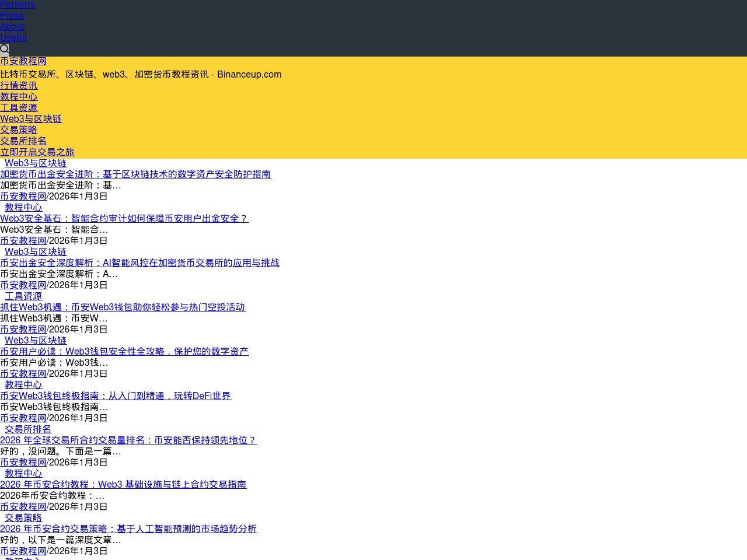Open author 币安教程网 under the 币安用户必读 article
747x560 pixels.
[x=23, y=374]
